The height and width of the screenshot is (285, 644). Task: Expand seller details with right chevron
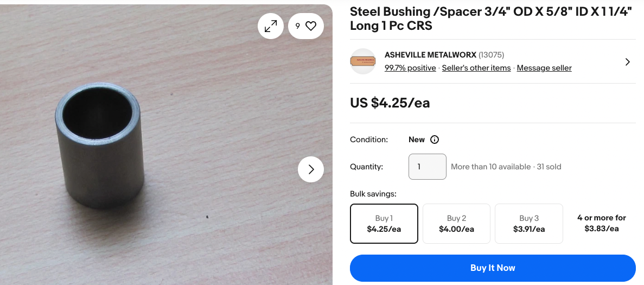627,62
